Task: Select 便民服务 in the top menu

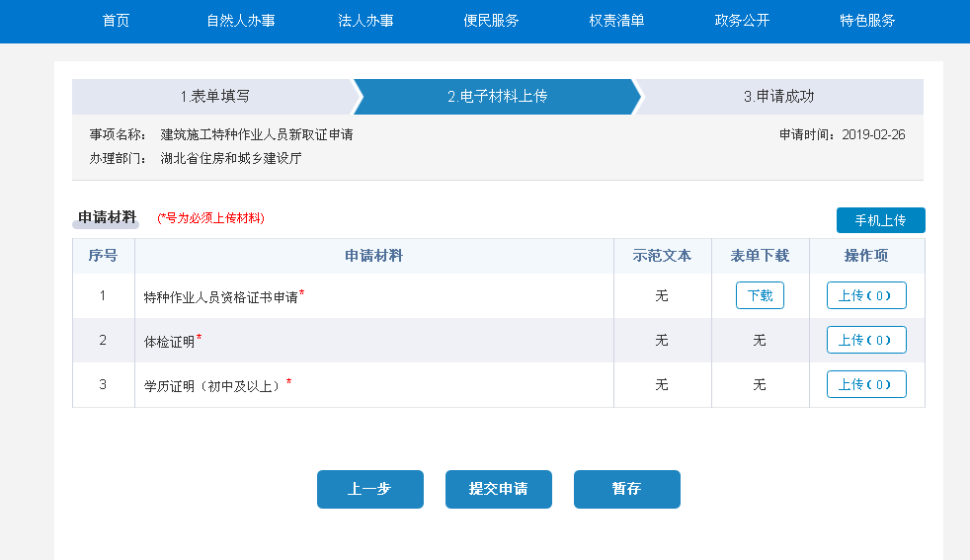Action: pos(491,21)
